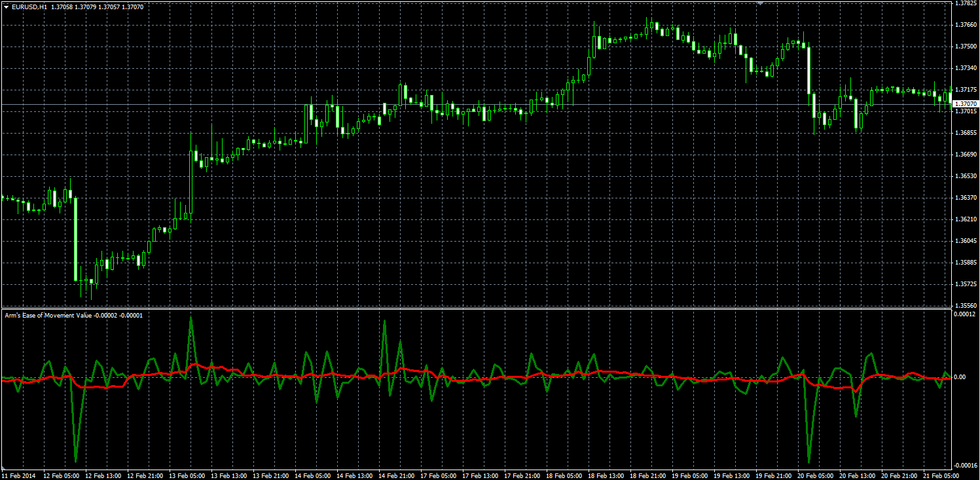This screenshot has width=980, height=480.
Task: Click price axis value 1.35725
Action: click(966, 284)
